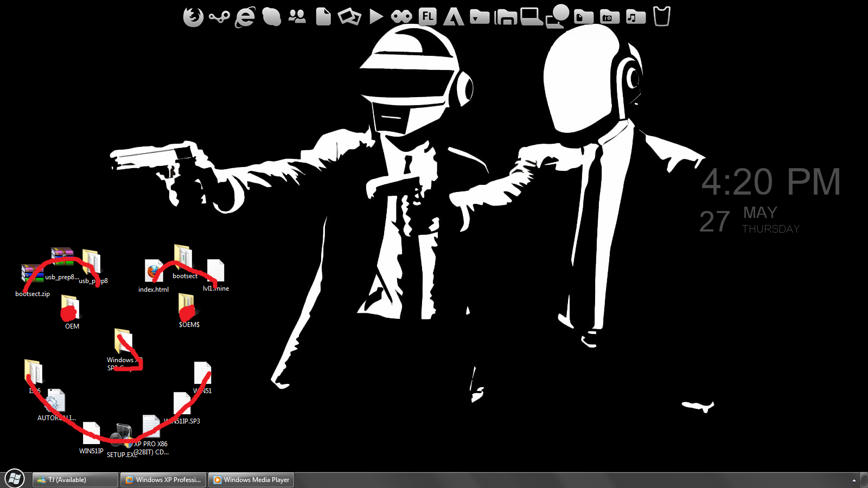Open Skype from the dock
Viewport: 868px width, 488px height.
(271, 17)
